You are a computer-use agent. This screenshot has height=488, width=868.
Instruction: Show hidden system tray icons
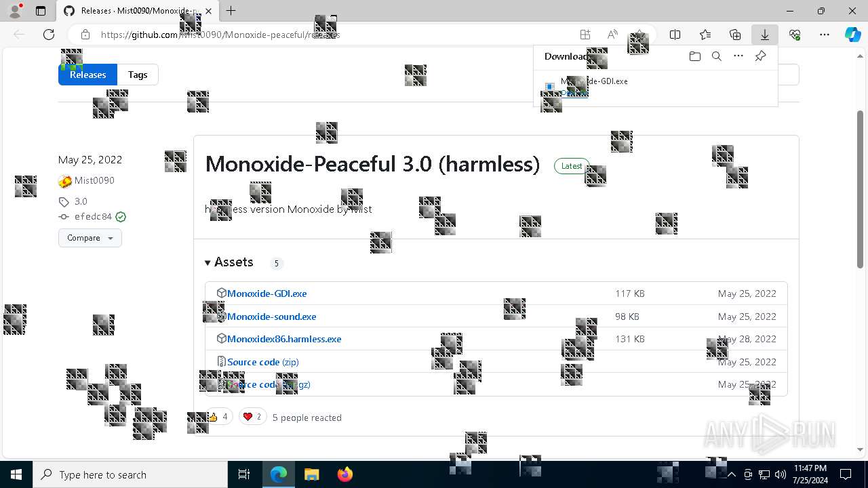732,474
